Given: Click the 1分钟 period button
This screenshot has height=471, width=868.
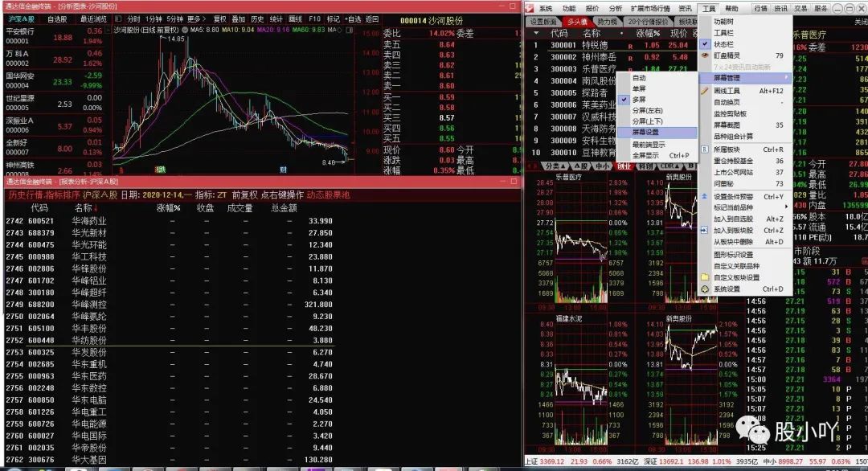Looking at the screenshot, I should coord(154,18).
